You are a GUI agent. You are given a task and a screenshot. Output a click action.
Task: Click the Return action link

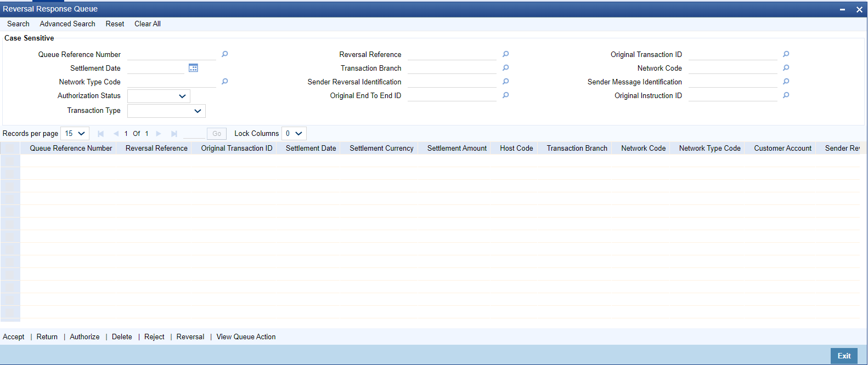coord(47,337)
